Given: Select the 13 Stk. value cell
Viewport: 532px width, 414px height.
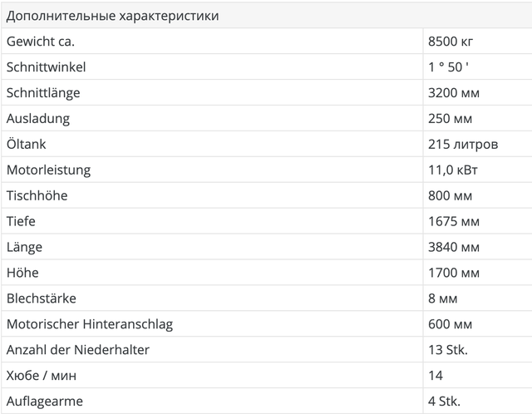Looking at the screenshot, I should click(x=447, y=350).
